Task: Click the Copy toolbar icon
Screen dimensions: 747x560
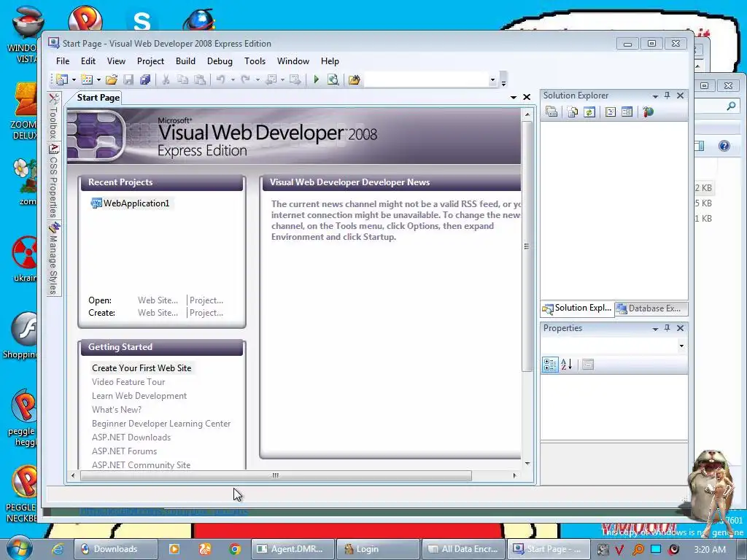Action: (x=182, y=79)
